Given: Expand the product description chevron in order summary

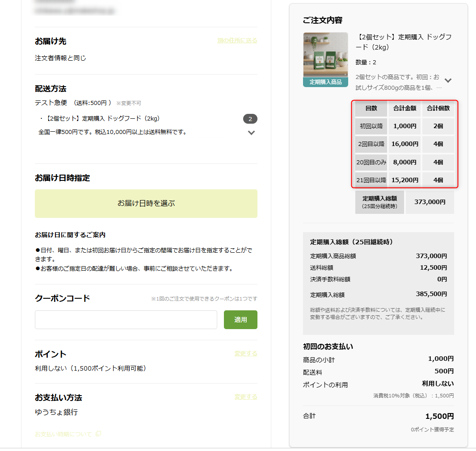Looking at the screenshot, I should [448, 80].
